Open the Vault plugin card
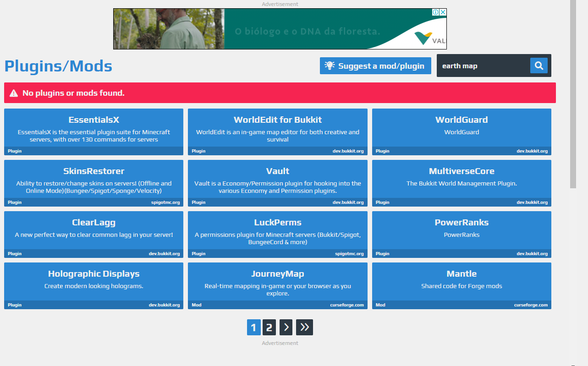The height and width of the screenshot is (366, 588). click(278, 183)
